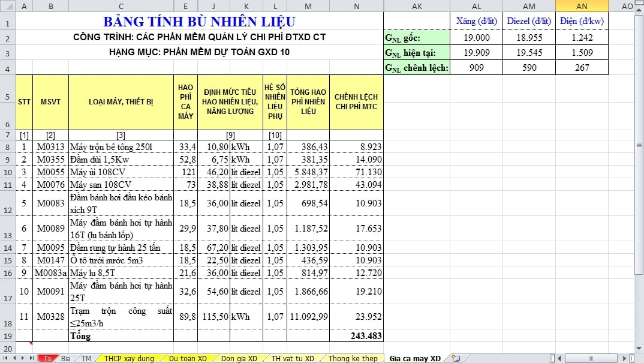Open the Thong ke thep sheet tab
This screenshot has width=644, height=363.
pos(353,358)
